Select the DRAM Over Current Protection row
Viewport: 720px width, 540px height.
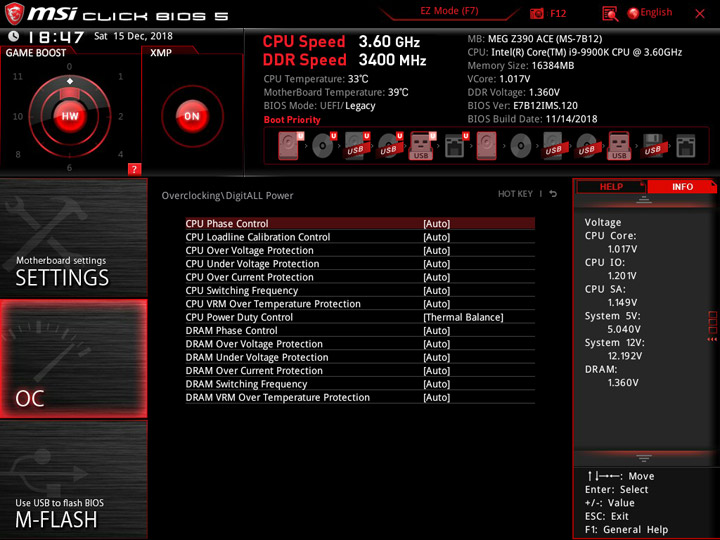pos(360,371)
